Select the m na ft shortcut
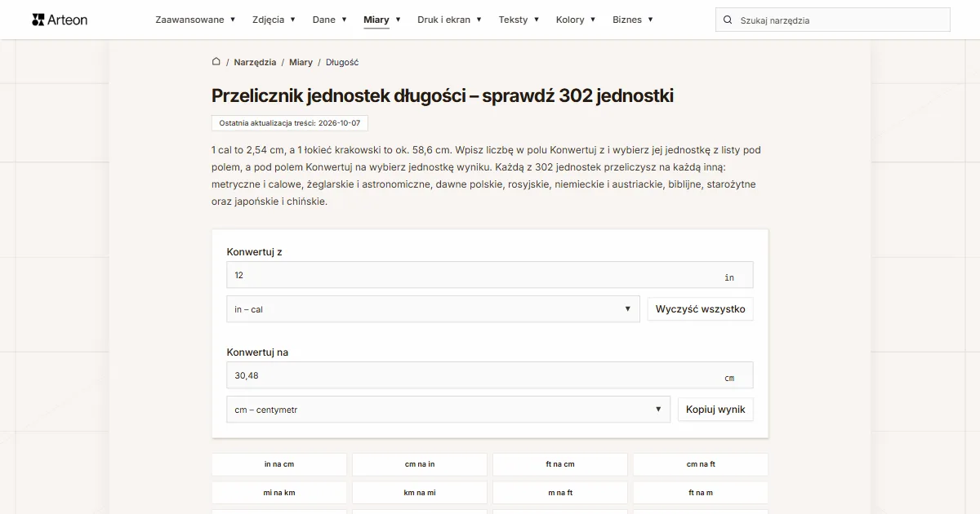The width and height of the screenshot is (980, 514). click(x=560, y=493)
